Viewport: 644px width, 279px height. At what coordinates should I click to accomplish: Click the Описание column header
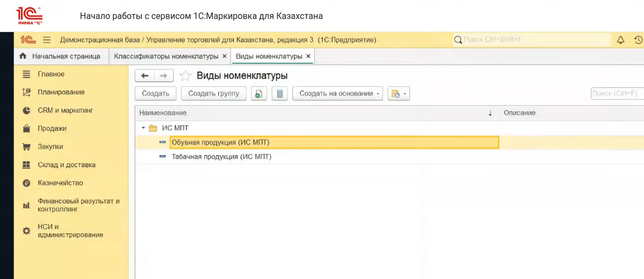coord(572,113)
